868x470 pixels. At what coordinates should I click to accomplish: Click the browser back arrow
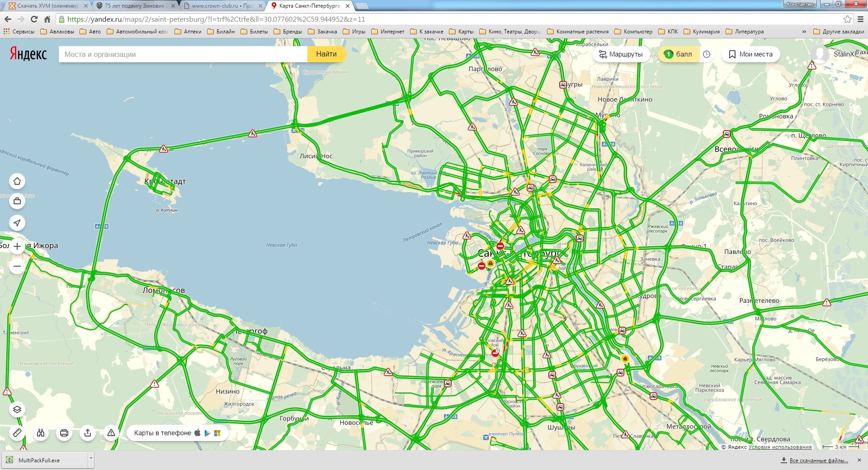[8, 19]
